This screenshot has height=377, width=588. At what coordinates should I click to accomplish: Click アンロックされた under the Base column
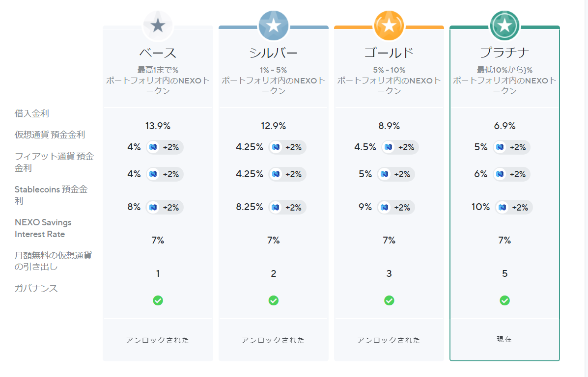[x=158, y=340]
